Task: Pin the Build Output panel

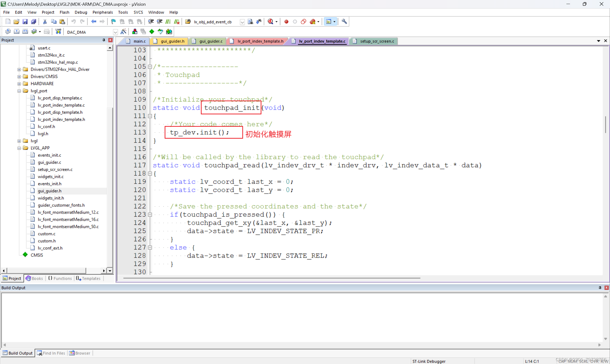Action: pos(600,288)
